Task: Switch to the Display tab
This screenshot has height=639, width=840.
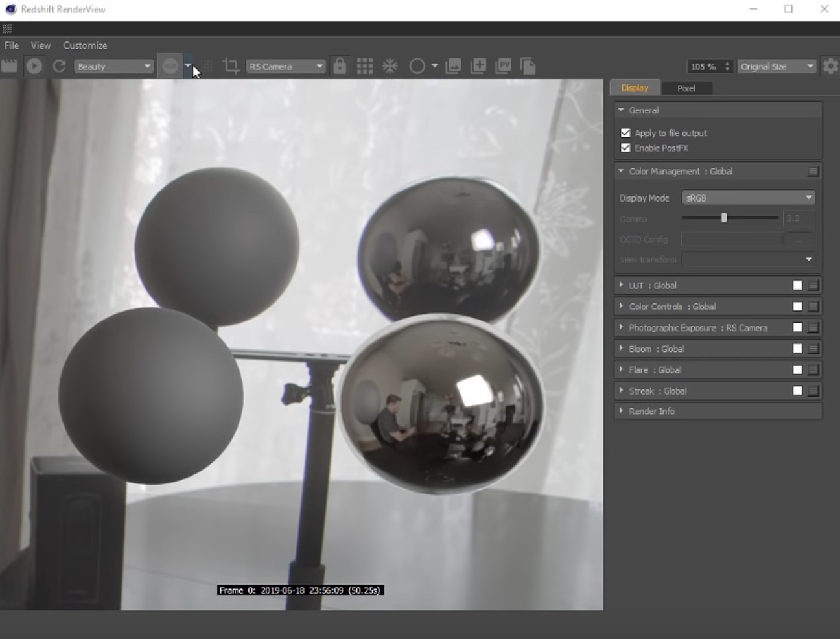Action: [x=635, y=88]
